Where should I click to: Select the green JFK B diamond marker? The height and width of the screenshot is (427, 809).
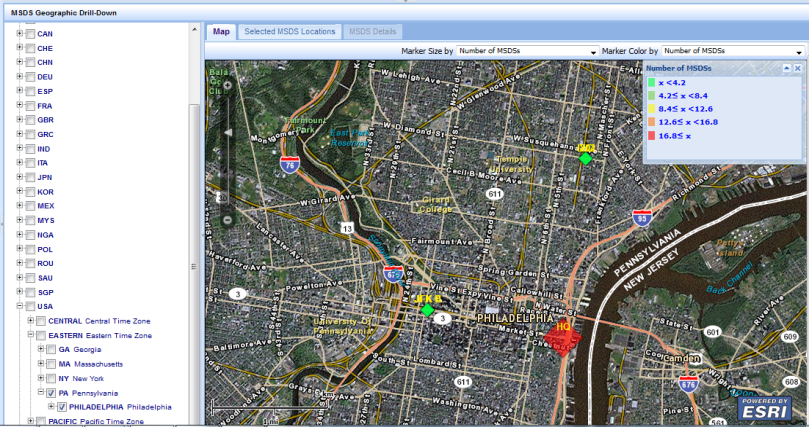point(427,309)
